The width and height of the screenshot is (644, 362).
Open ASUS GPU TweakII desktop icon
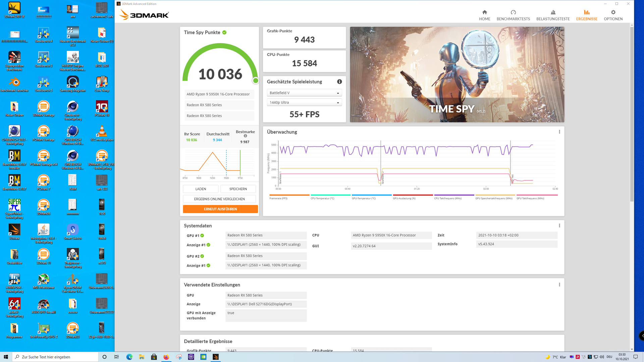(x=44, y=306)
